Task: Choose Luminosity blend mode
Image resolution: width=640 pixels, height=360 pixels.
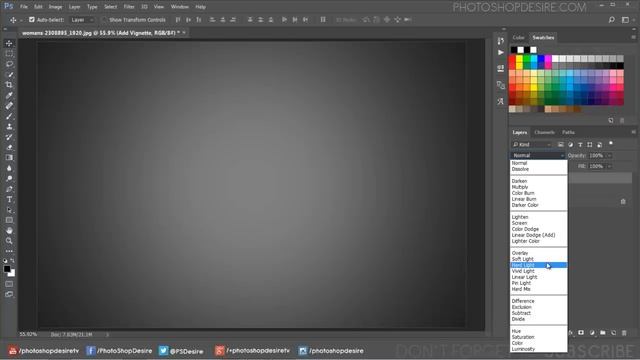Action: (x=538, y=349)
